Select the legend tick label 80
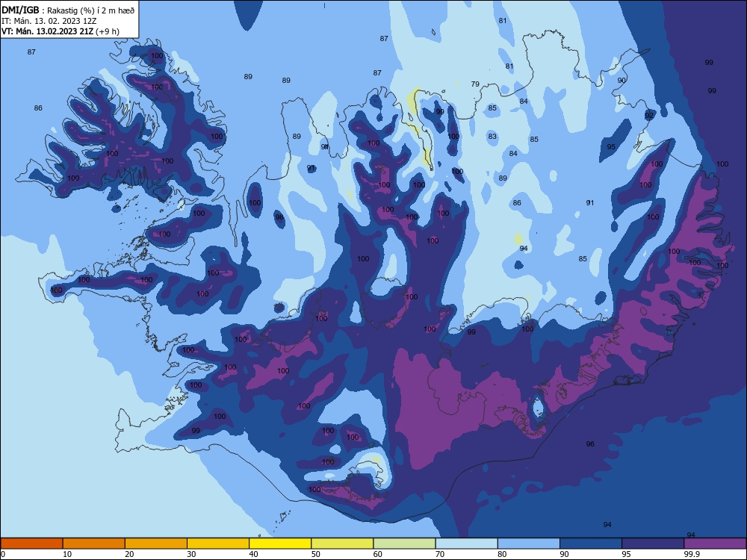Viewport: 747px width, 560px height. click(502, 554)
